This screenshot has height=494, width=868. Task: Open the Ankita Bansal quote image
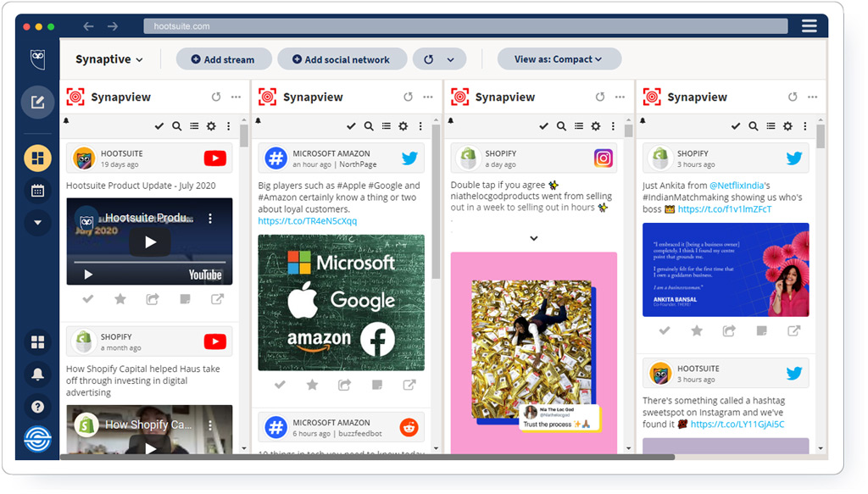[x=726, y=270]
